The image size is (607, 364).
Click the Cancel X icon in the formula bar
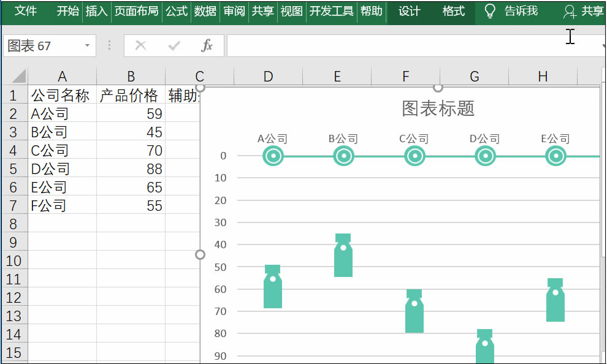[x=140, y=45]
